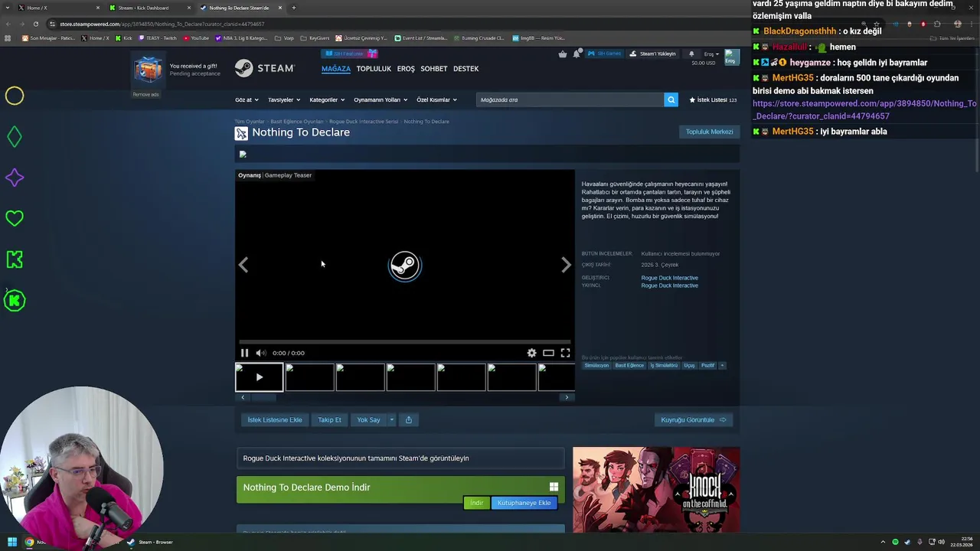Image resolution: width=980 pixels, height=551 pixels.
Task: Open the Steam notifications bell
Action: (x=691, y=54)
